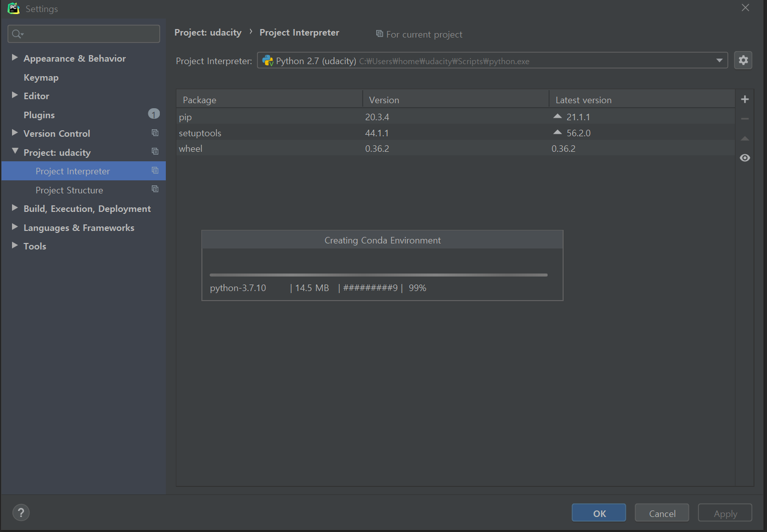
Task: Click wheel latest version 0.36.2 cell
Action: (564, 148)
